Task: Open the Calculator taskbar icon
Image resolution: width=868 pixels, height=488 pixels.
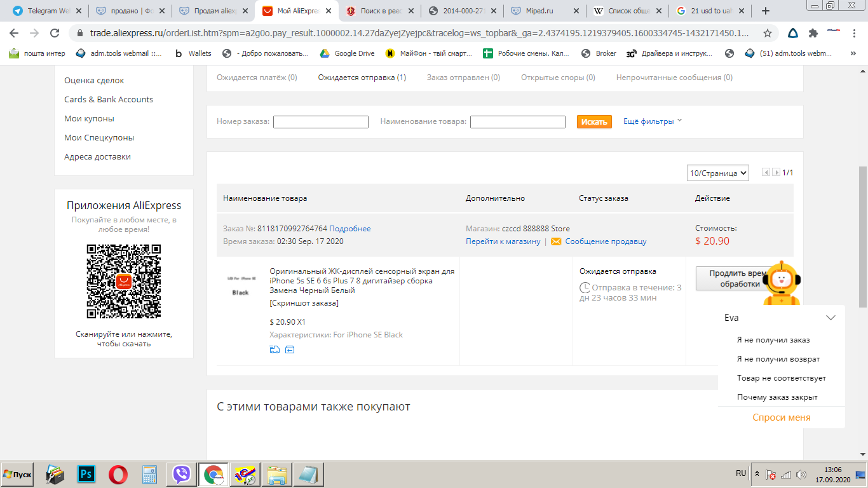Action: pos(149,474)
